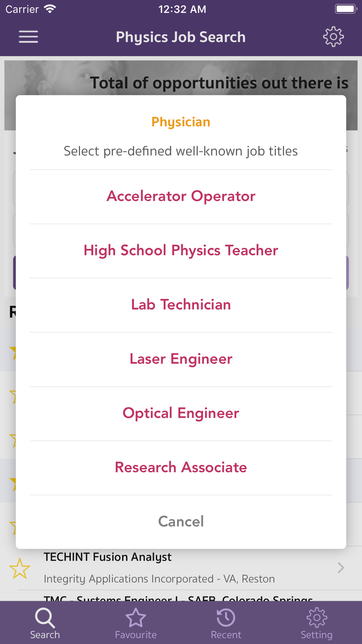Open settings gear in header
The height and width of the screenshot is (644, 362).
coord(333,37)
